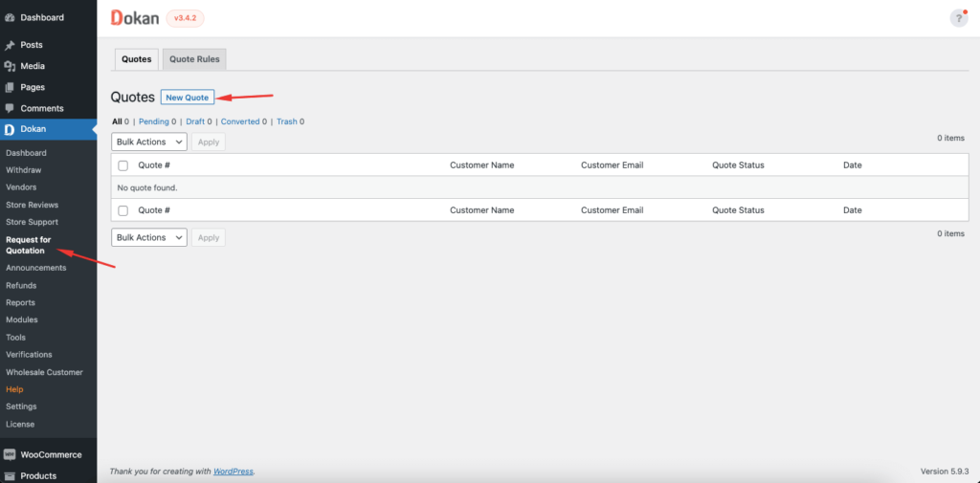Click the Posts pin icon
This screenshot has height=483, width=980.
(10, 45)
